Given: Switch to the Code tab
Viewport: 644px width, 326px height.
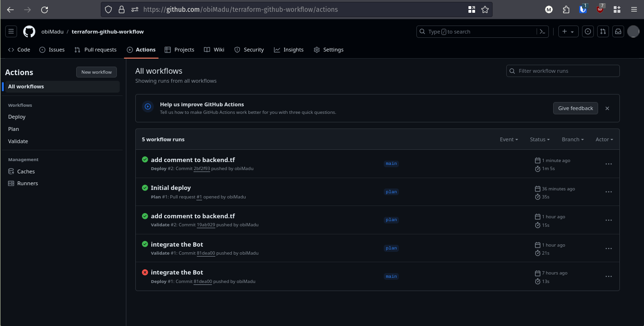Looking at the screenshot, I should 19,50.
